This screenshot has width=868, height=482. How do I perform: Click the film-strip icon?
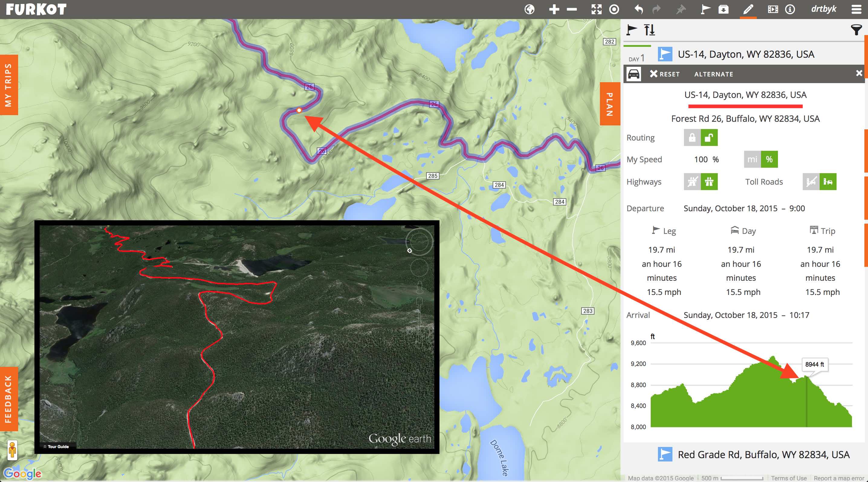[772, 9]
